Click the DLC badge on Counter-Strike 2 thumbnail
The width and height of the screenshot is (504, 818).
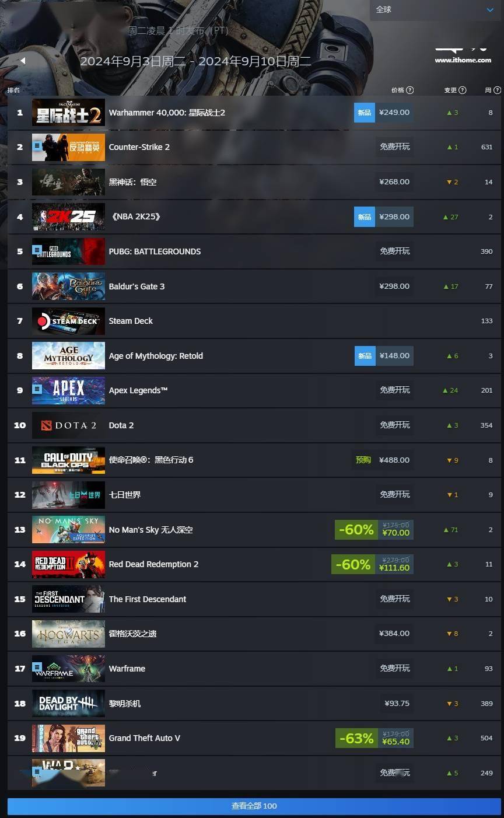(x=37, y=145)
